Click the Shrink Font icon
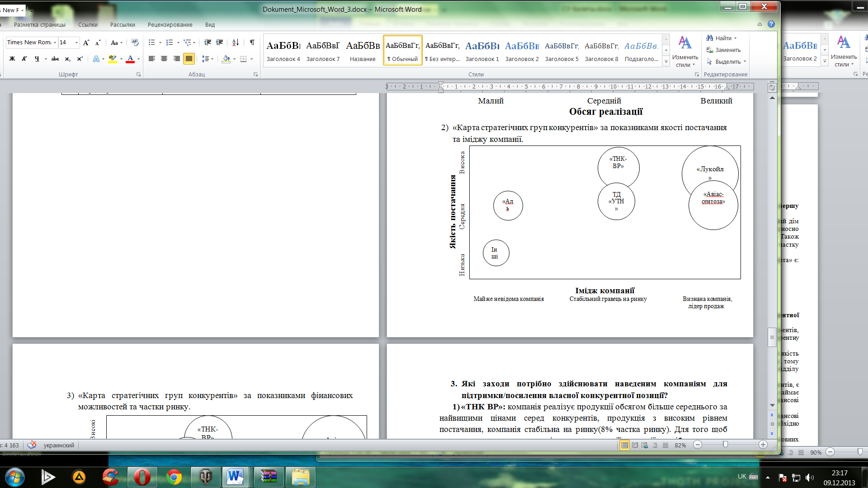The image size is (868, 488). pyautogui.click(x=98, y=42)
